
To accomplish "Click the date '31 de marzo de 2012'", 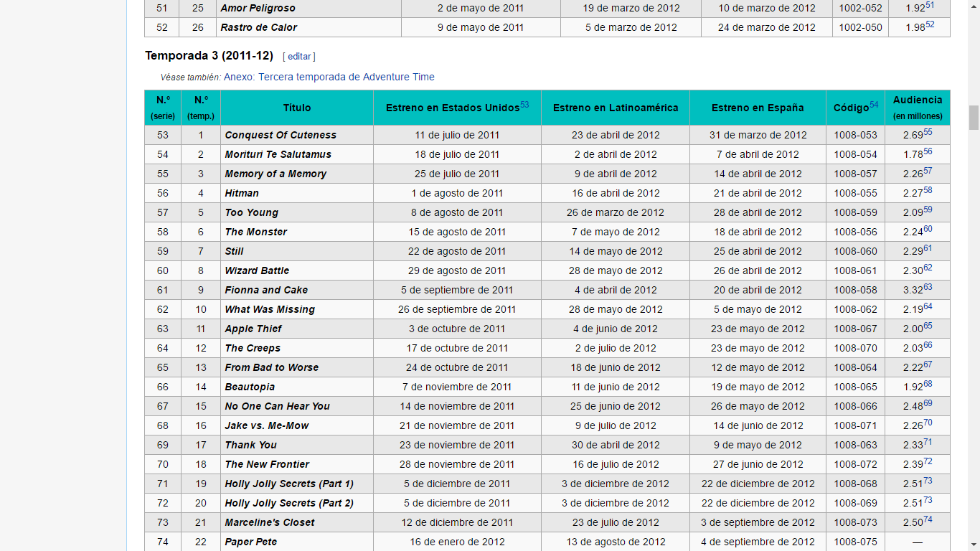I will pyautogui.click(x=758, y=135).
